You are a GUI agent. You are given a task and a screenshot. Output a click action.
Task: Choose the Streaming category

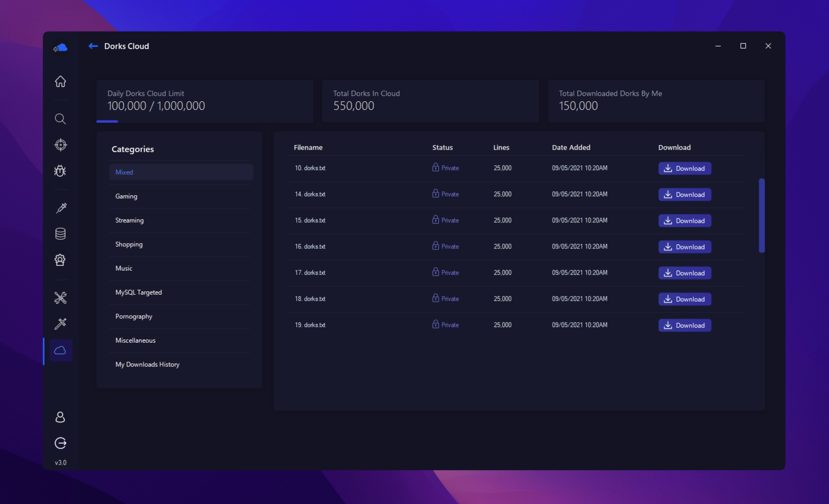130,220
